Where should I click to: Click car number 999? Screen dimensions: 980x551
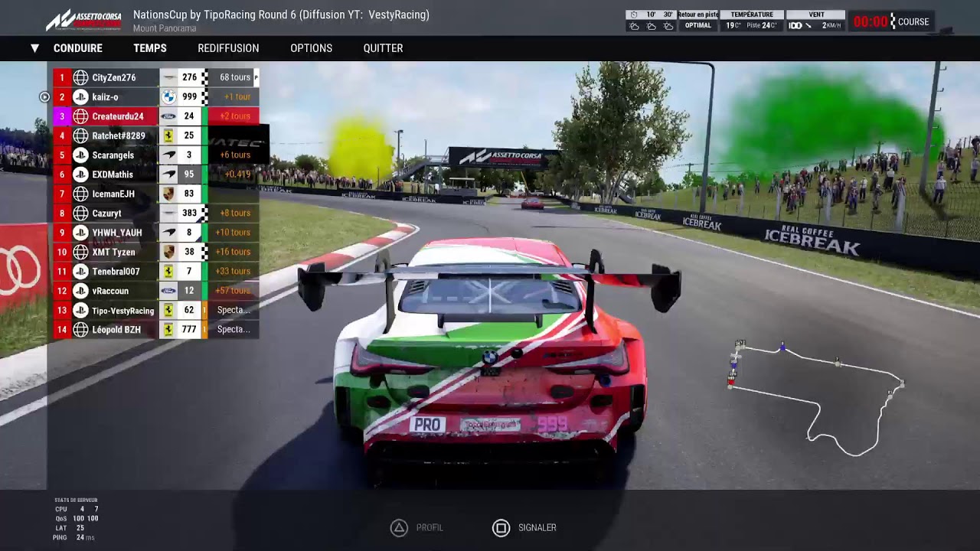coord(189,97)
